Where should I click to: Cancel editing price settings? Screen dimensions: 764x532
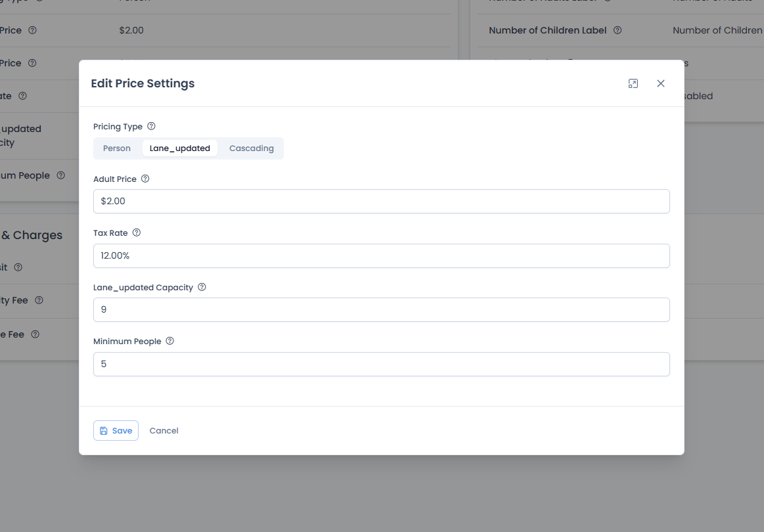point(164,431)
